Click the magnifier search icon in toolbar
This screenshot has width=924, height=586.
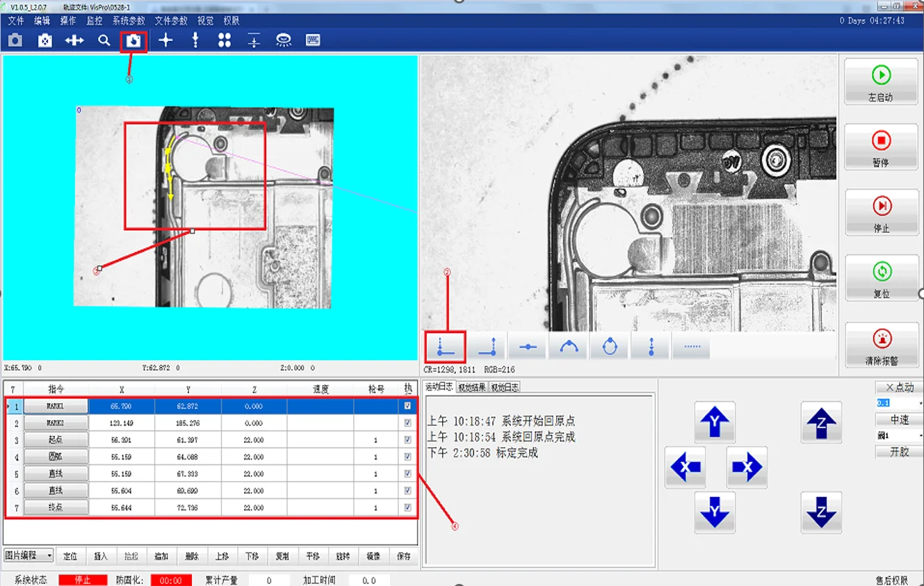click(104, 41)
